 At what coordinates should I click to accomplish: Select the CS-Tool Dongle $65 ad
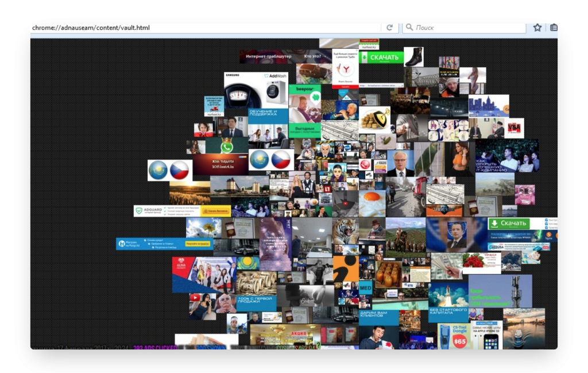tap(452, 336)
